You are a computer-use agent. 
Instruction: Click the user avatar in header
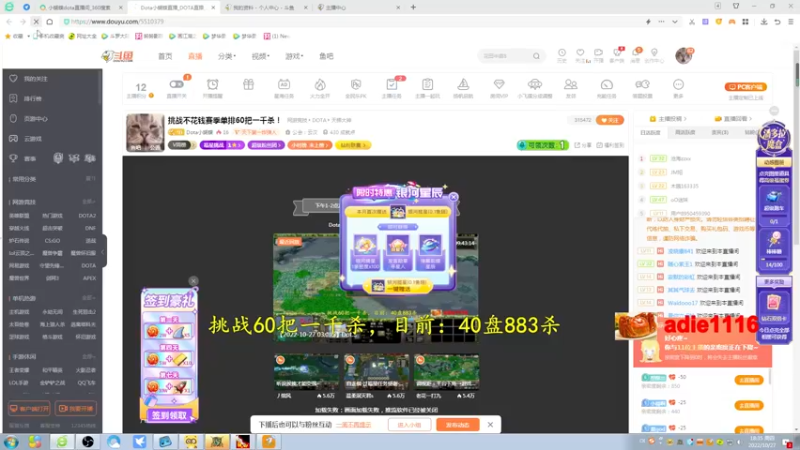[684, 56]
